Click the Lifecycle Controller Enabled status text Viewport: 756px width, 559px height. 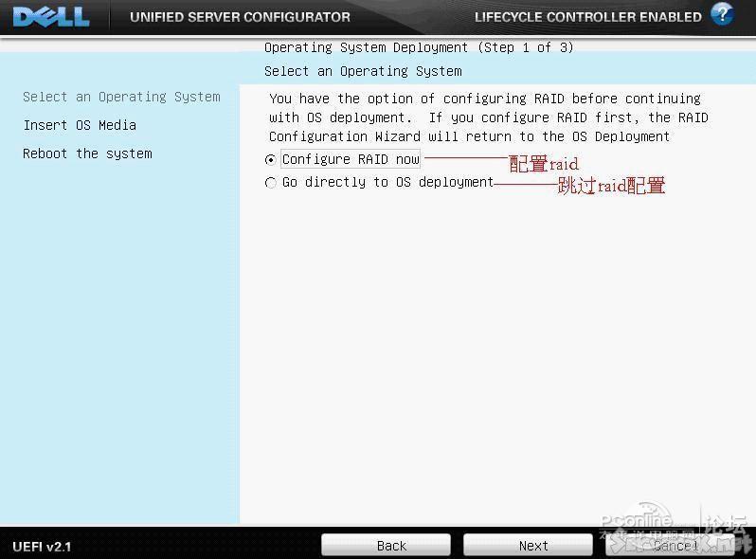tap(587, 17)
